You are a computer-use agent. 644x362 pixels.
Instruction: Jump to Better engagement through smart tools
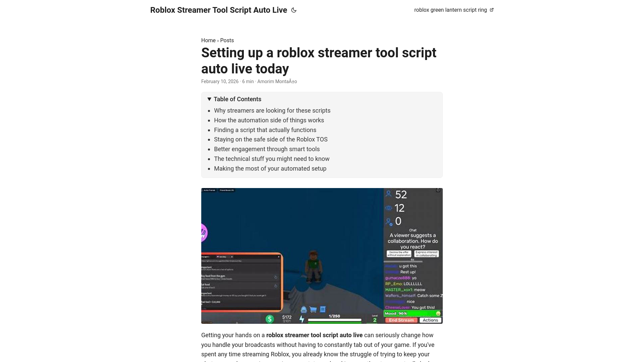click(267, 149)
